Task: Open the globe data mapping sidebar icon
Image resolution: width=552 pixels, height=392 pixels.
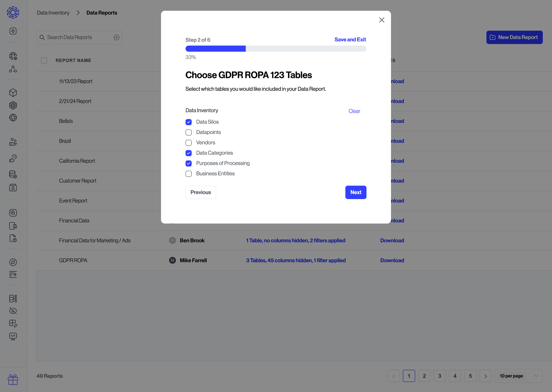Action: [x=13, y=56]
